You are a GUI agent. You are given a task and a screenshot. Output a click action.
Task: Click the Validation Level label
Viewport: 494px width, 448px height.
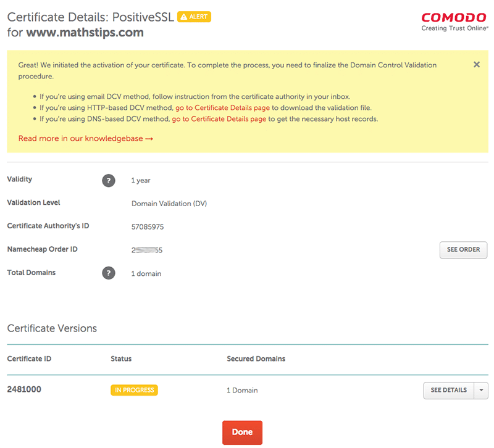click(x=33, y=202)
